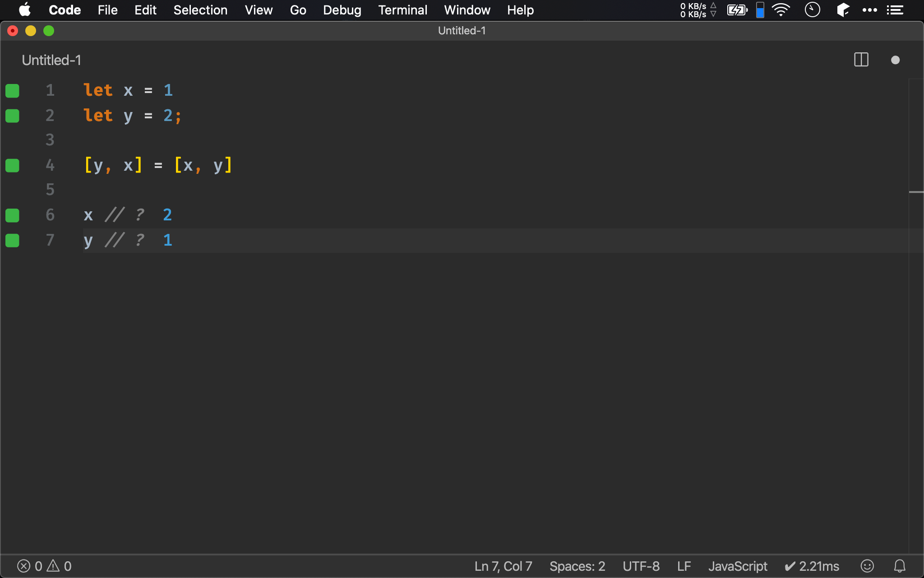Open the Selection menu
Image resolution: width=924 pixels, height=578 pixels.
click(x=200, y=10)
